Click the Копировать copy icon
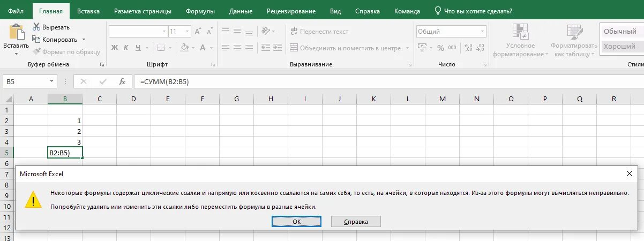Image resolution: width=644 pixels, height=241 pixels. point(36,39)
